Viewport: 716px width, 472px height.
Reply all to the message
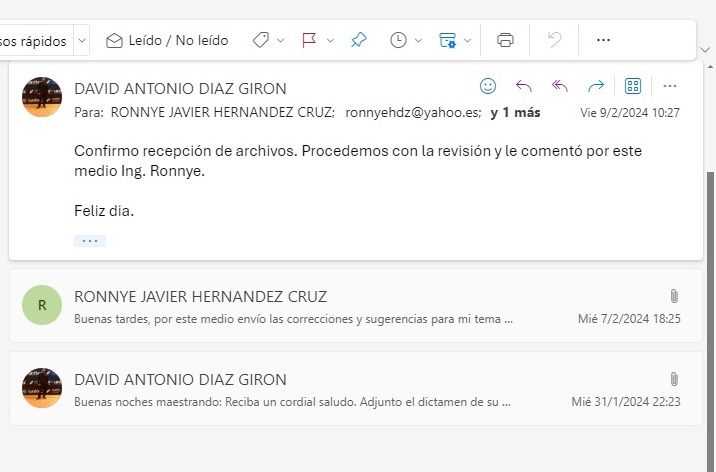coord(560,86)
